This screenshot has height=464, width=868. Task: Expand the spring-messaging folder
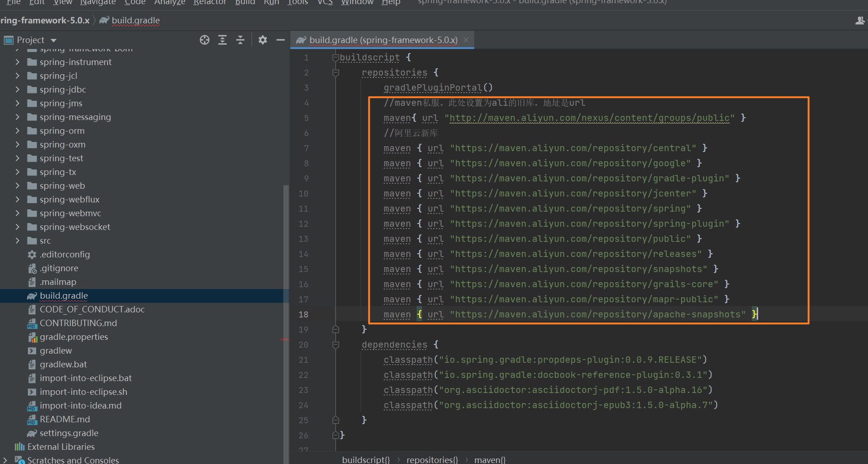(x=17, y=117)
